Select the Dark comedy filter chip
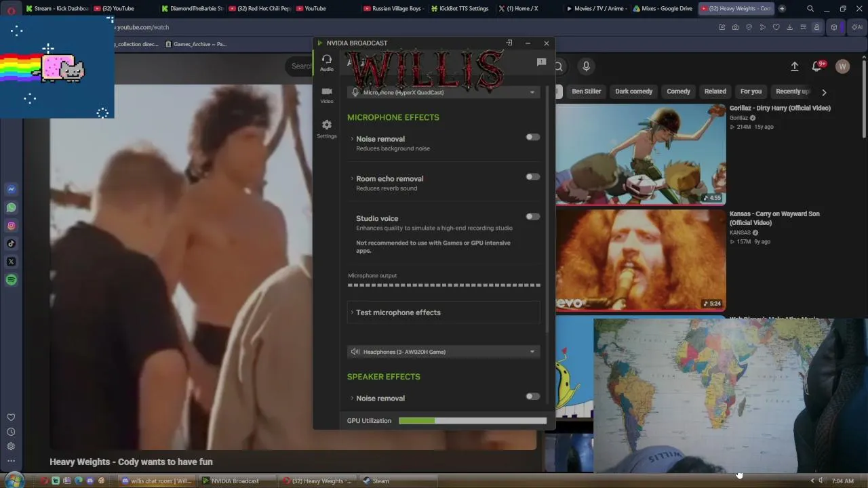The image size is (868, 488). [x=633, y=91]
